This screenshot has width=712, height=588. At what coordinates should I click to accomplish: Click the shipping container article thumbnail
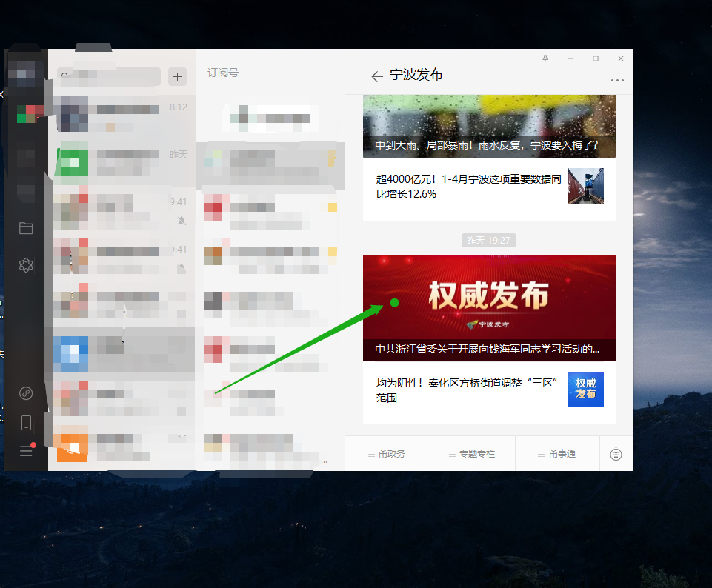[586, 186]
